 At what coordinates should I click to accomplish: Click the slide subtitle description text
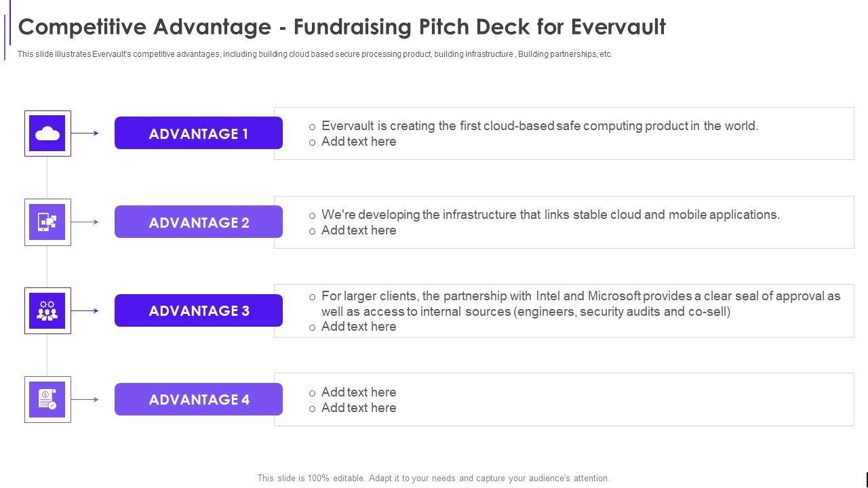[x=315, y=54]
